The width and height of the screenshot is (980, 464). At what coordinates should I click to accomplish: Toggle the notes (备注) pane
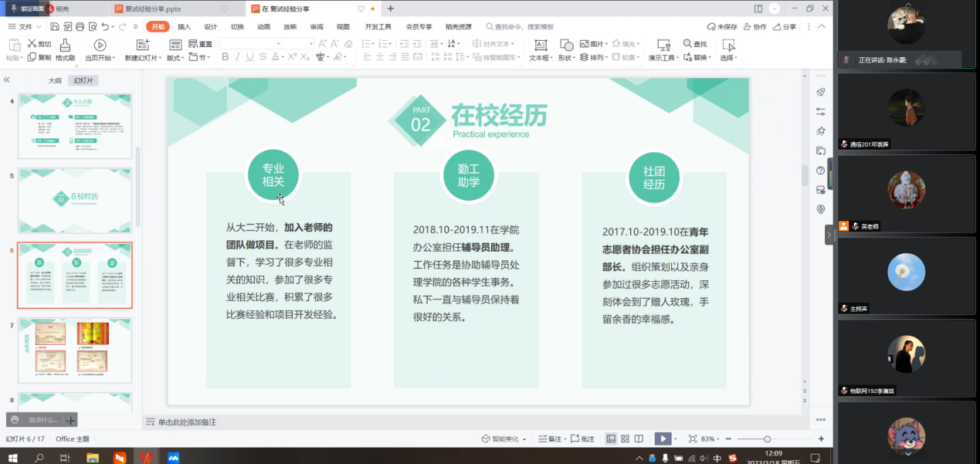coord(550,439)
